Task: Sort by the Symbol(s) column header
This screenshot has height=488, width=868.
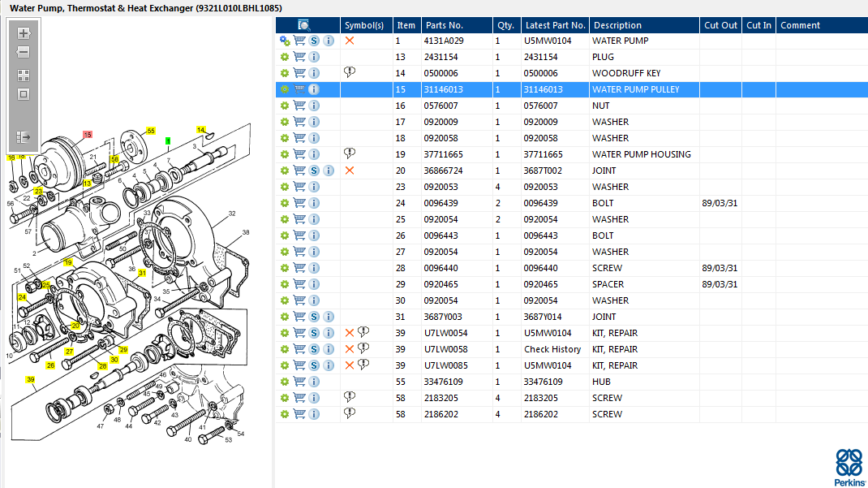Action: pyautogui.click(x=364, y=25)
